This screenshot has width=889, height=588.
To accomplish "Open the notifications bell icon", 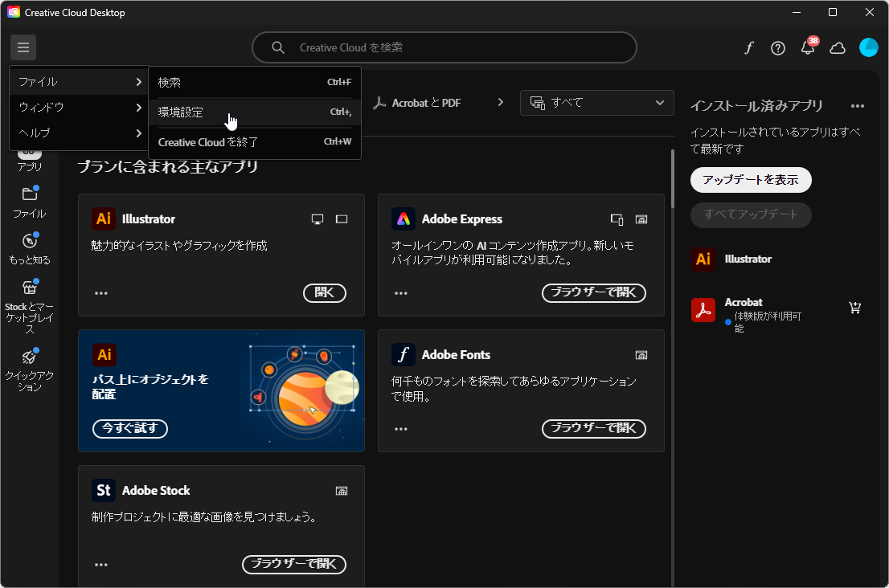I will point(808,48).
